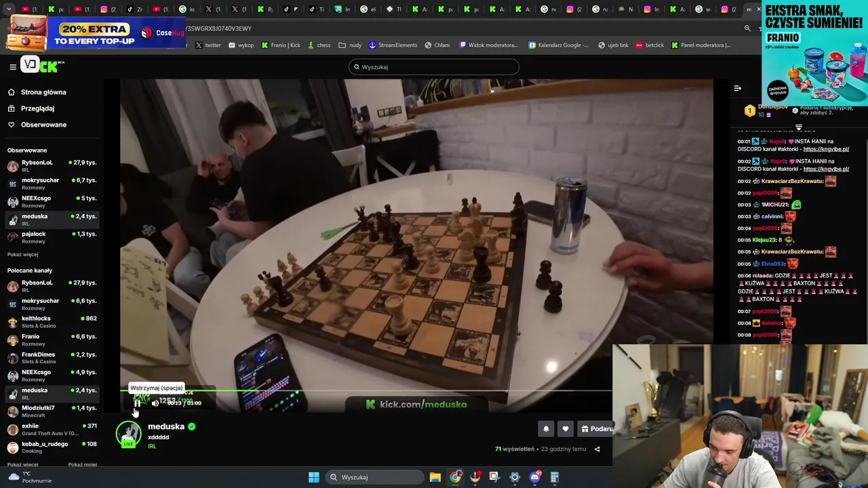Screen dimensions: 868x488
Task: Open meduska channel name link below video
Action: [166, 426]
